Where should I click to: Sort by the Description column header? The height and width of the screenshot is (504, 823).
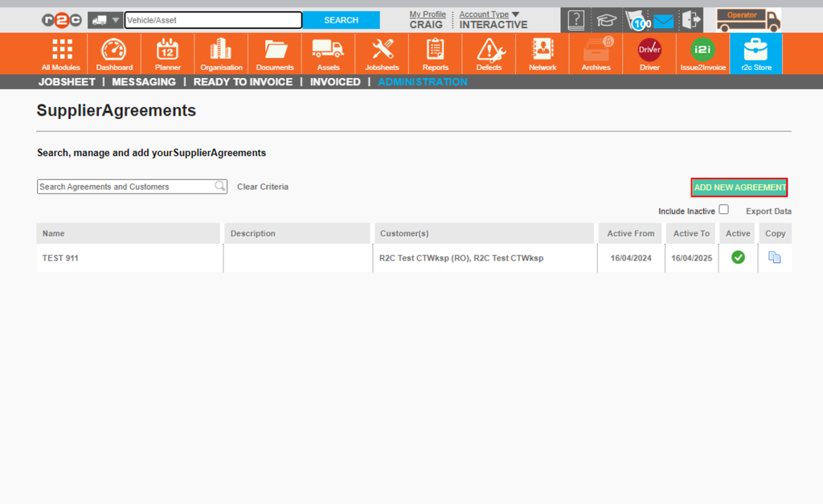pyautogui.click(x=297, y=233)
